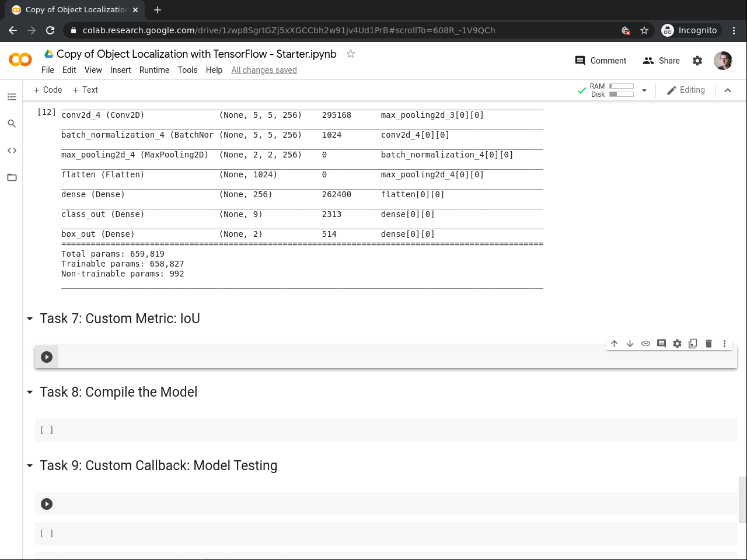The width and height of the screenshot is (747, 560).
Task: Click the third-party cookie blocked icon
Action: coord(626,30)
